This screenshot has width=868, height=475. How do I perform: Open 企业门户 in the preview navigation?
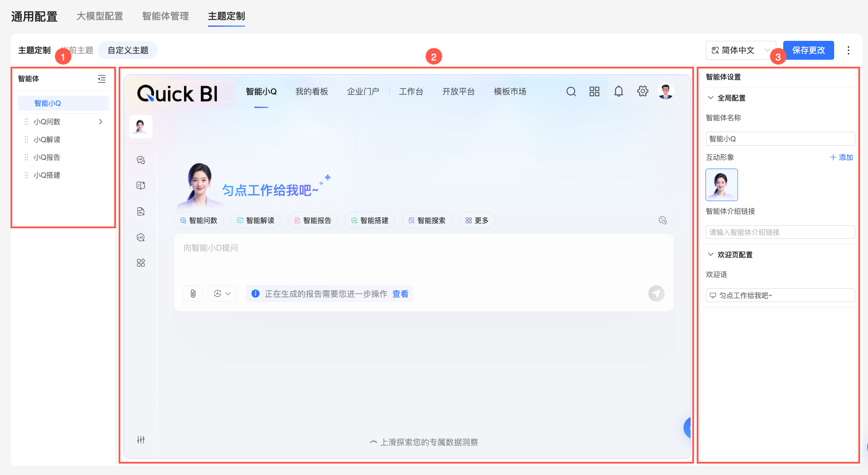tap(363, 91)
